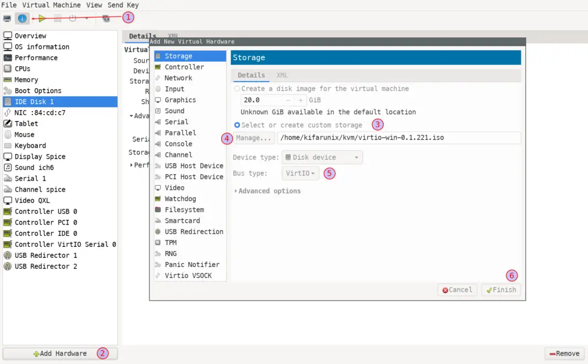Open the shutdown options dropdown arrow
The width and height of the screenshot is (588, 364).
pos(86,18)
